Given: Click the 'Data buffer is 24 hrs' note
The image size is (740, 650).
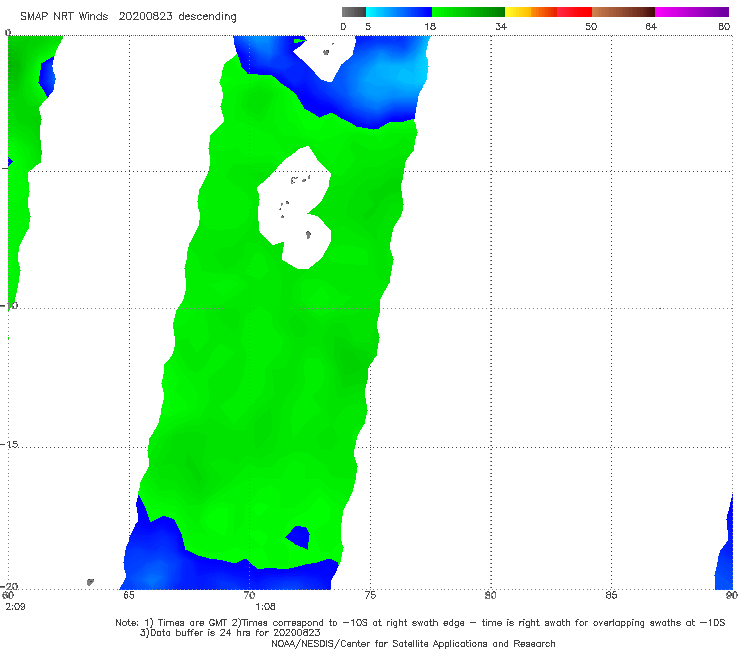Looking at the screenshot, I should pyautogui.click(x=230, y=633).
